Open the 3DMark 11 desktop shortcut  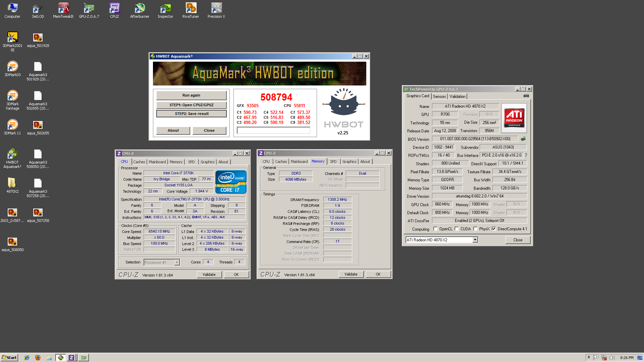click(x=12, y=127)
